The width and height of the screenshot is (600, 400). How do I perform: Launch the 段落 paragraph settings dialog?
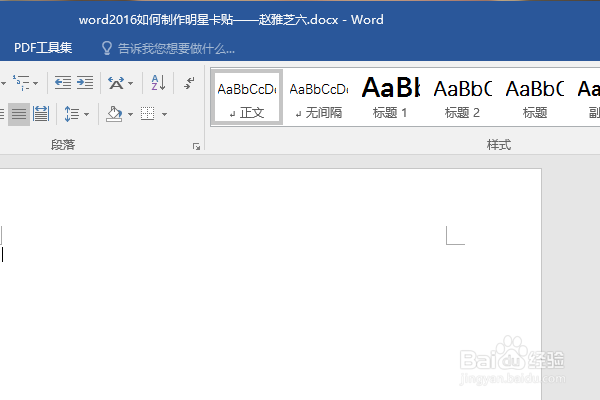196,146
